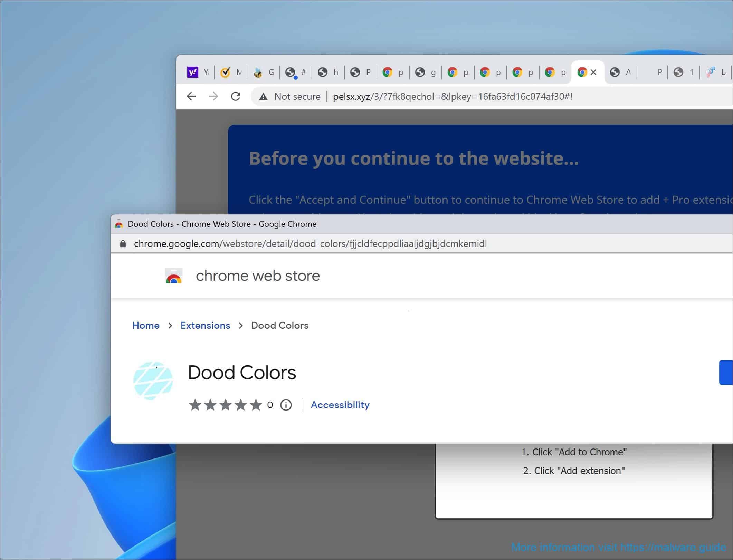Select the globe tab labeled h
Viewport: 733px width, 560px height.
click(328, 72)
